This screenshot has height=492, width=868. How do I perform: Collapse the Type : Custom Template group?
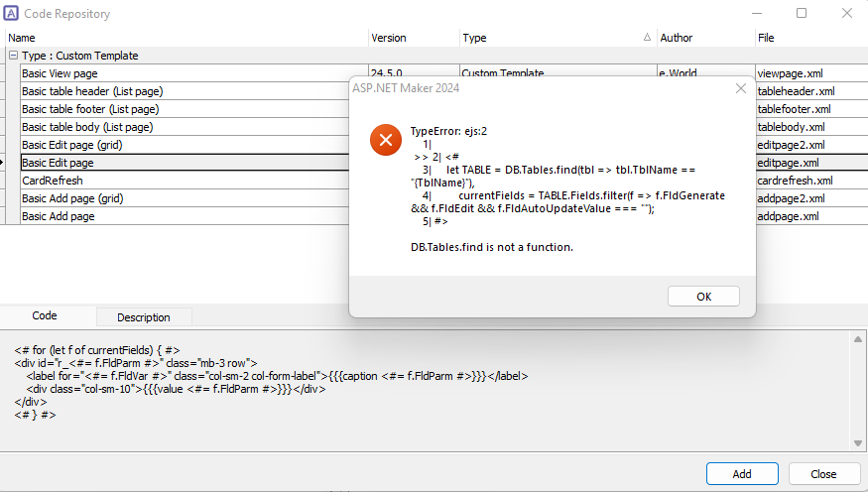click(13, 56)
